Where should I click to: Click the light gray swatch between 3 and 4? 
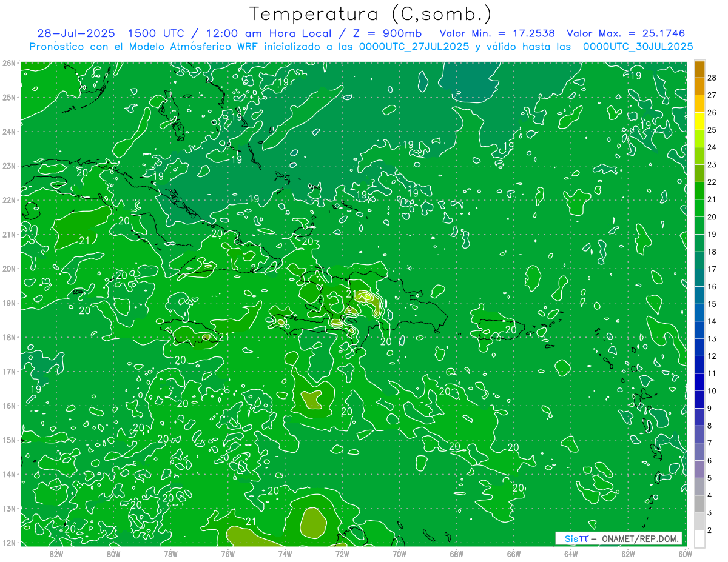699,504
